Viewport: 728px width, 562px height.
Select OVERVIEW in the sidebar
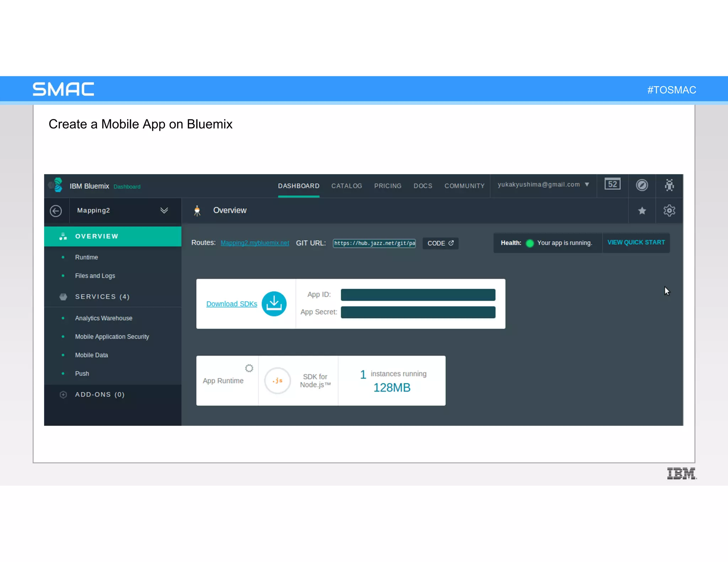coord(113,236)
